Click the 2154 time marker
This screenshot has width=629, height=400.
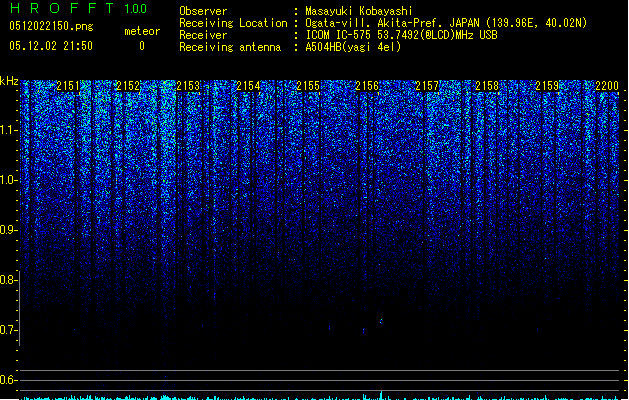[248, 86]
